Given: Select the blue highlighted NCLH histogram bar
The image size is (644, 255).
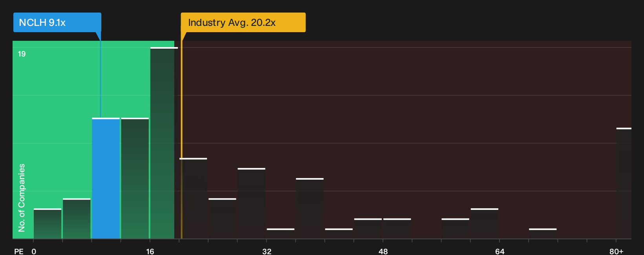Looking at the screenshot, I should pyautogui.click(x=106, y=178).
